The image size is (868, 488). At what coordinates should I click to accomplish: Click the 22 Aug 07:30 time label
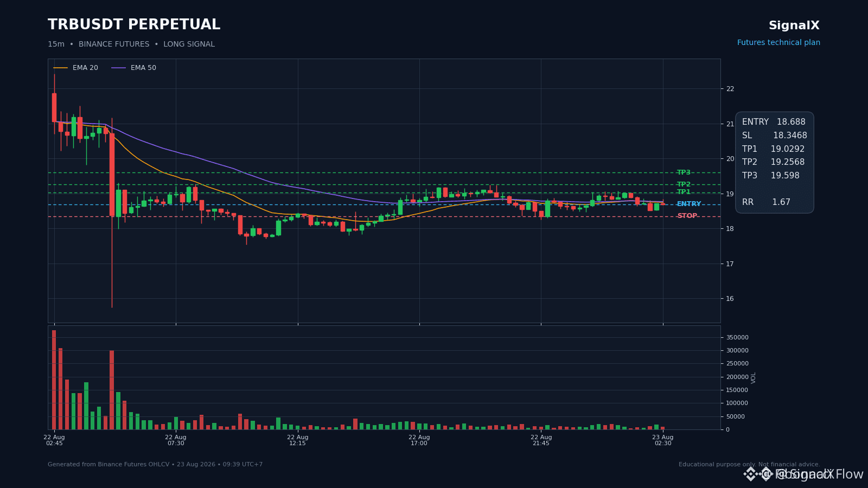click(x=176, y=440)
